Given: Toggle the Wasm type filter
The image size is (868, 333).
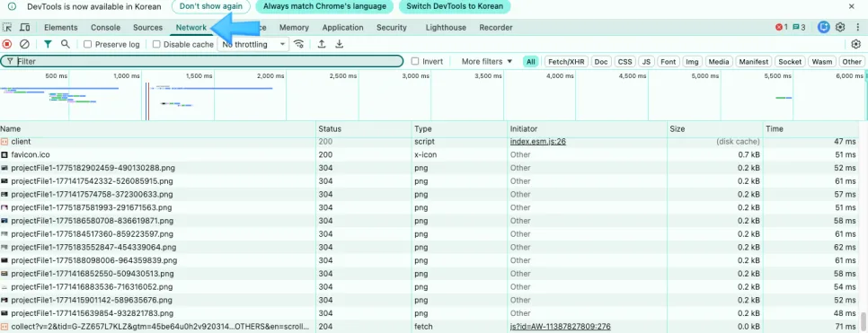Looking at the screenshot, I should (822, 61).
